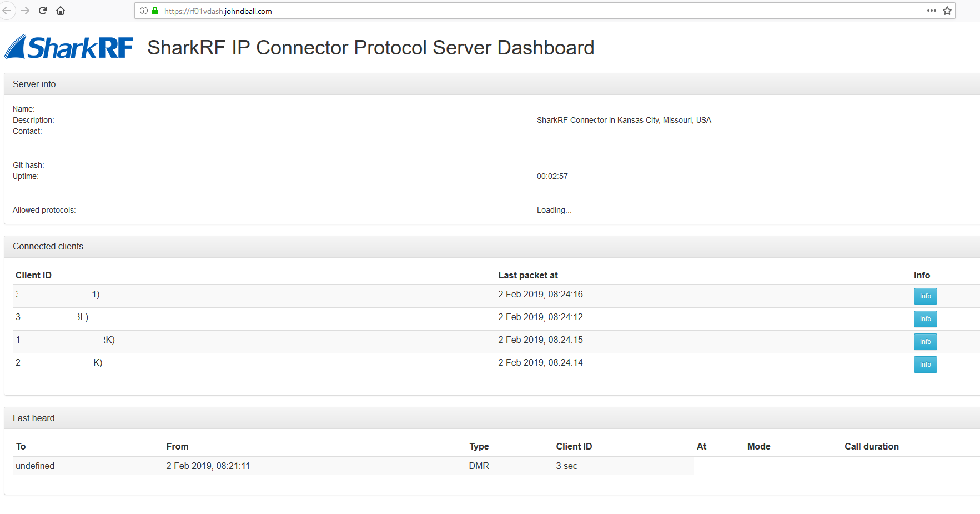The image size is (980, 514).
Task: Click the Info column header
Action: (x=922, y=275)
